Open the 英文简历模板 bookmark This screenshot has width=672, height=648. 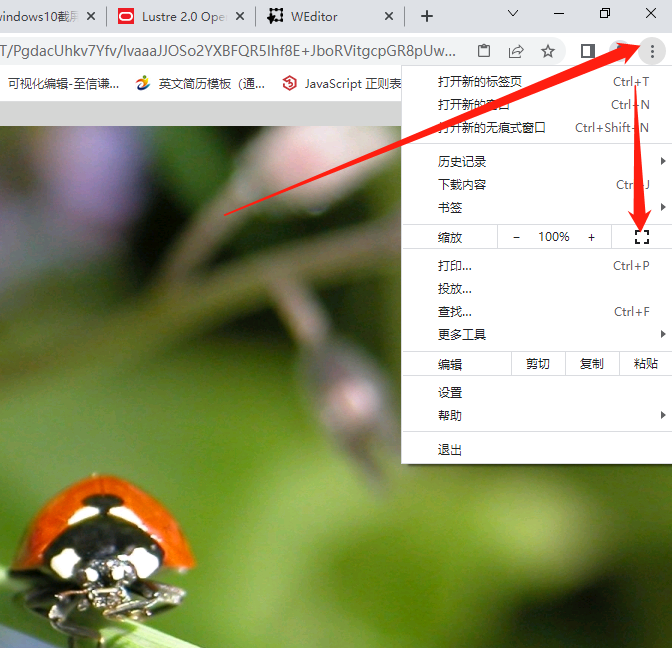point(200,84)
